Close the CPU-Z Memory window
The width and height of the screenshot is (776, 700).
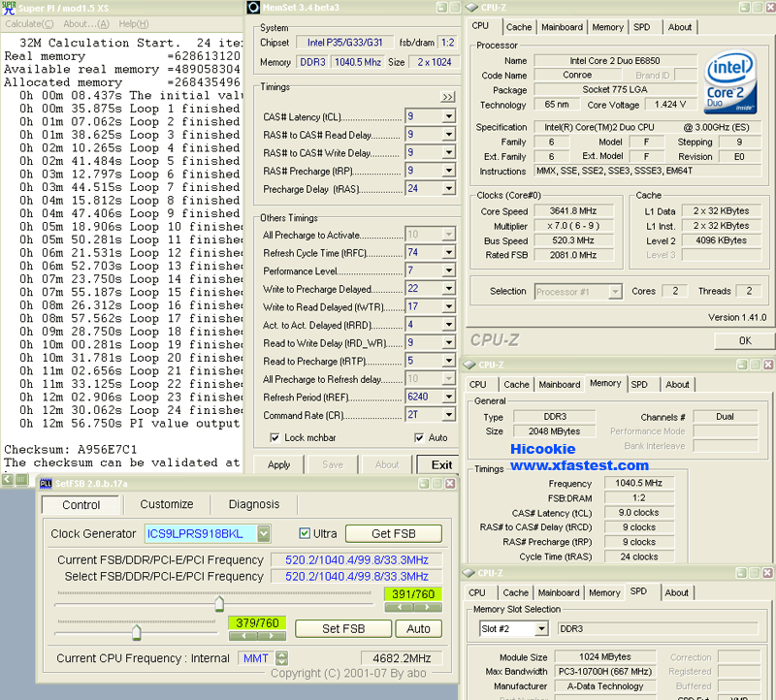pos(768,365)
